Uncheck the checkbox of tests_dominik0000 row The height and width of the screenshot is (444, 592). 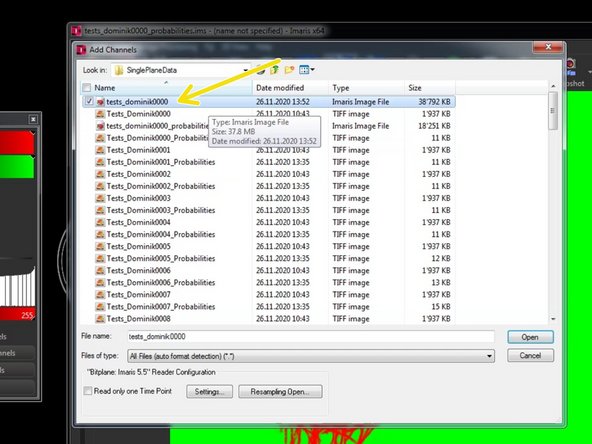pos(89,101)
